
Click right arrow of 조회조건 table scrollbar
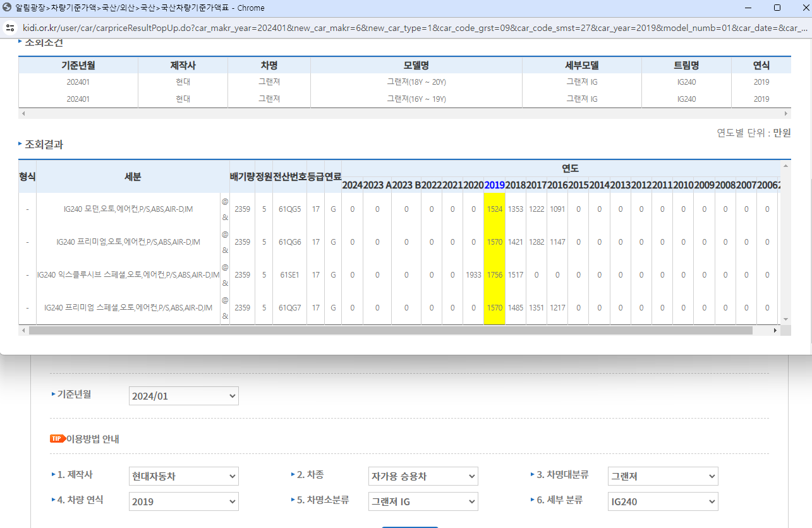click(x=786, y=114)
